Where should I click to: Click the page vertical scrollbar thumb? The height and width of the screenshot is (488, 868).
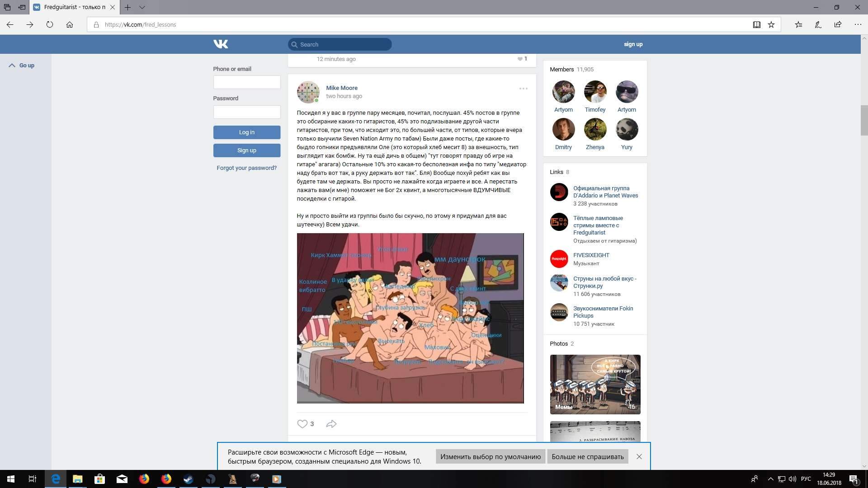pos(864,120)
